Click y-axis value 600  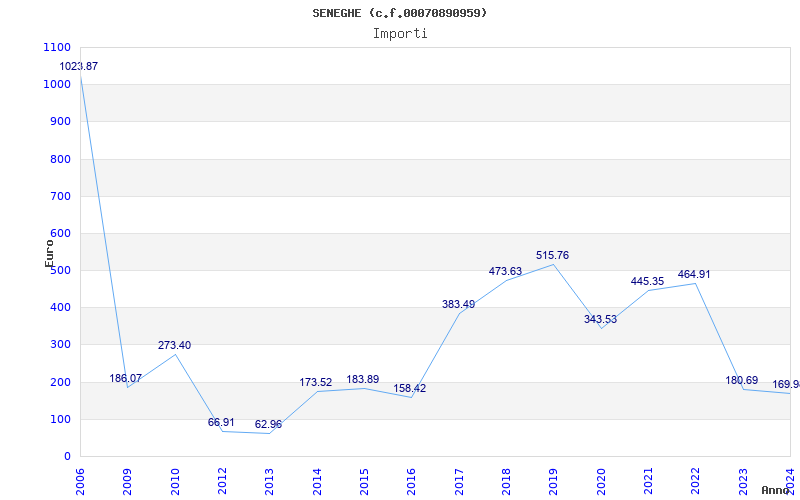pos(61,234)
